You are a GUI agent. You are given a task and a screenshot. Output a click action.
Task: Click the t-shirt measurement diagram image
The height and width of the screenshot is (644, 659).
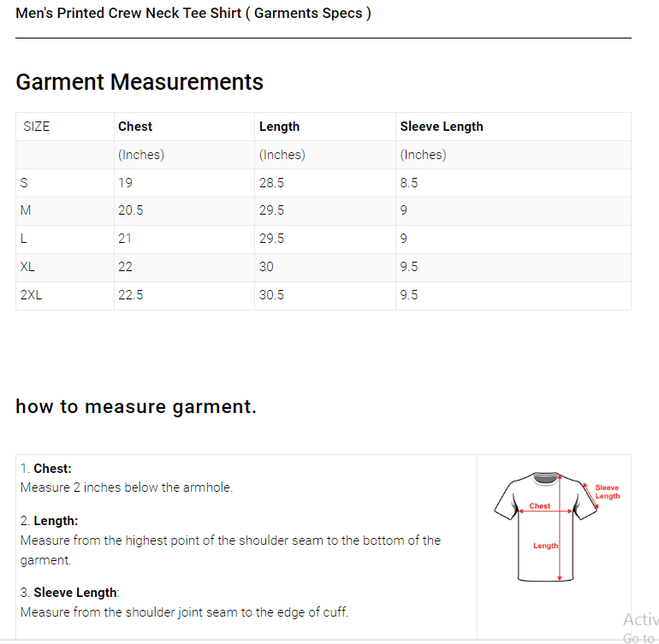tap(548, 526)
